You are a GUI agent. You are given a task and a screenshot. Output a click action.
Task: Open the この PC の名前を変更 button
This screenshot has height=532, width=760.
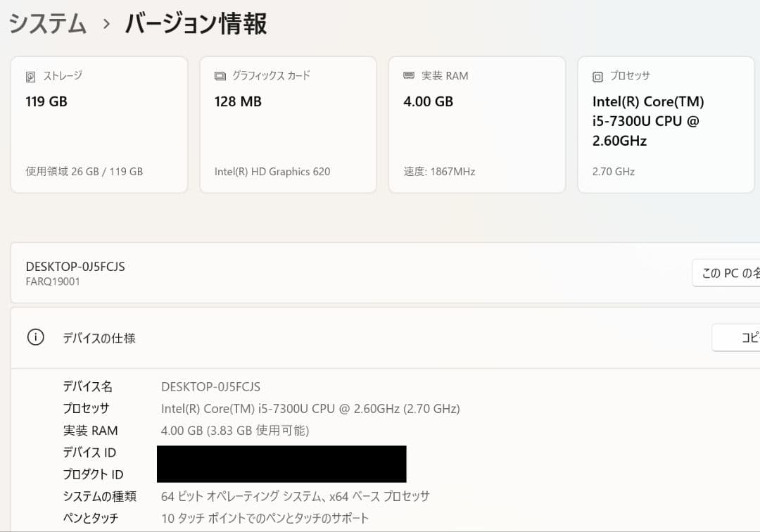[x=725, y=272]
